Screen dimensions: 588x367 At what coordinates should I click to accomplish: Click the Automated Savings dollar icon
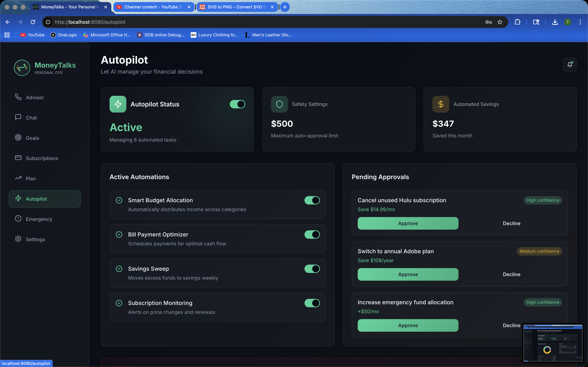[440, 104]
